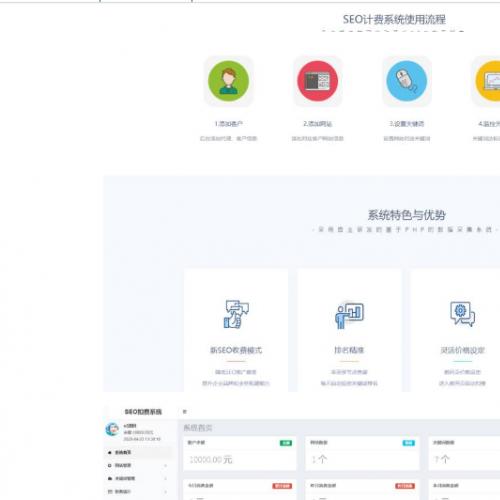The width and height of the screenshot is (500, 500).
Task: Click the green badge on the balance card
Action: [286, 443]
